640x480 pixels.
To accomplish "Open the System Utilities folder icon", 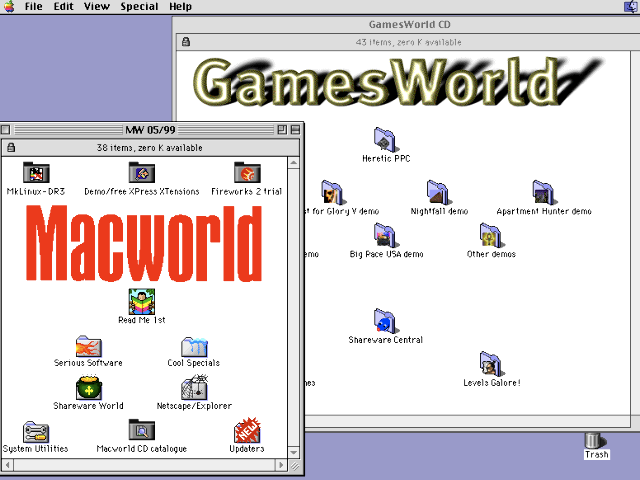I will click(x=36, y=432).
